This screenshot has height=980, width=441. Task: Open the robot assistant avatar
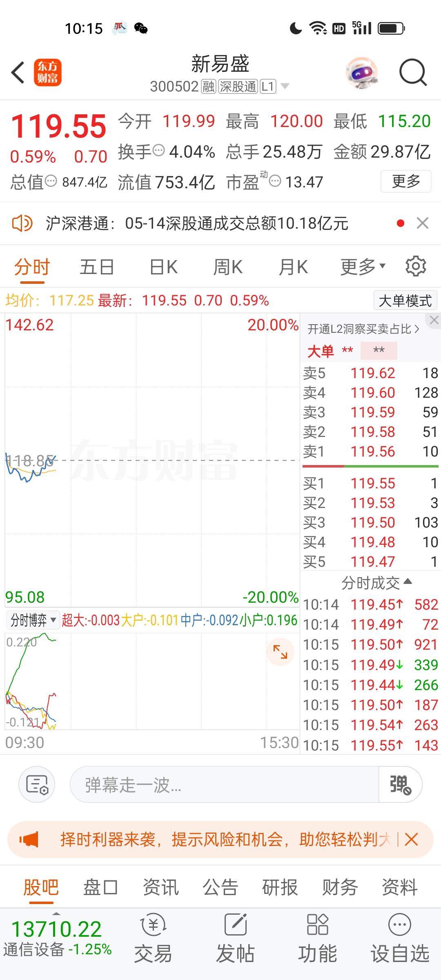point(362,73)
